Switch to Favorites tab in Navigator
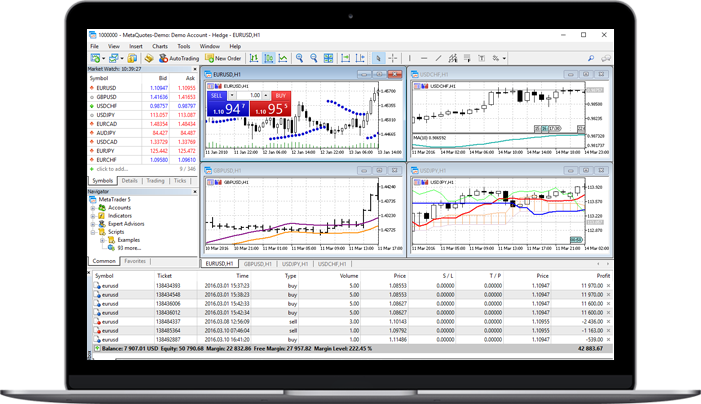Screen dimensions: 701x404 135,261
